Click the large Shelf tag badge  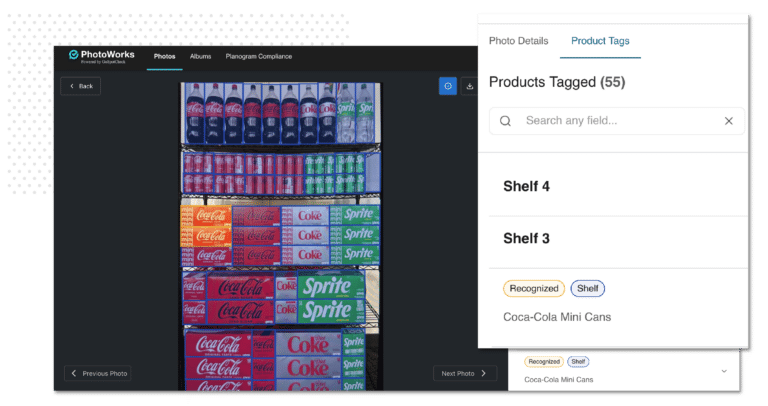coord(587,288)
